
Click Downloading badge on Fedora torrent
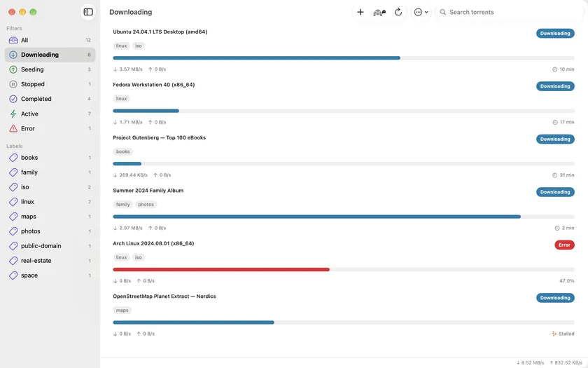pyautogui.click(x=555, y=86)
